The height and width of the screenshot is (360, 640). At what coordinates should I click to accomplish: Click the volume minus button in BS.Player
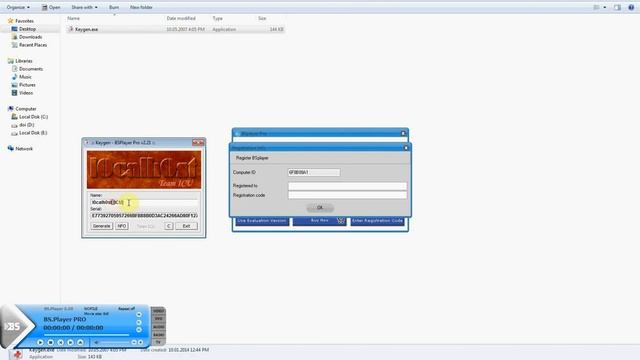(x=133, y=342)
